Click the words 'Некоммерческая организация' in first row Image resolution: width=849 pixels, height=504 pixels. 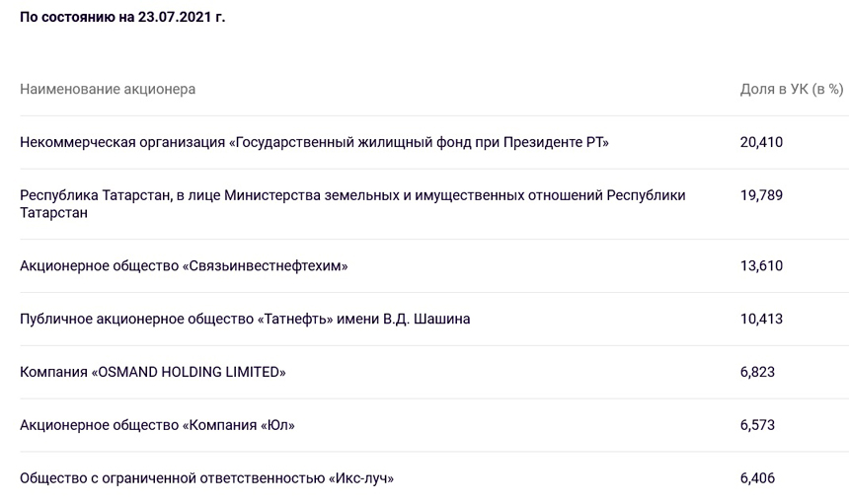click(121, 142)
